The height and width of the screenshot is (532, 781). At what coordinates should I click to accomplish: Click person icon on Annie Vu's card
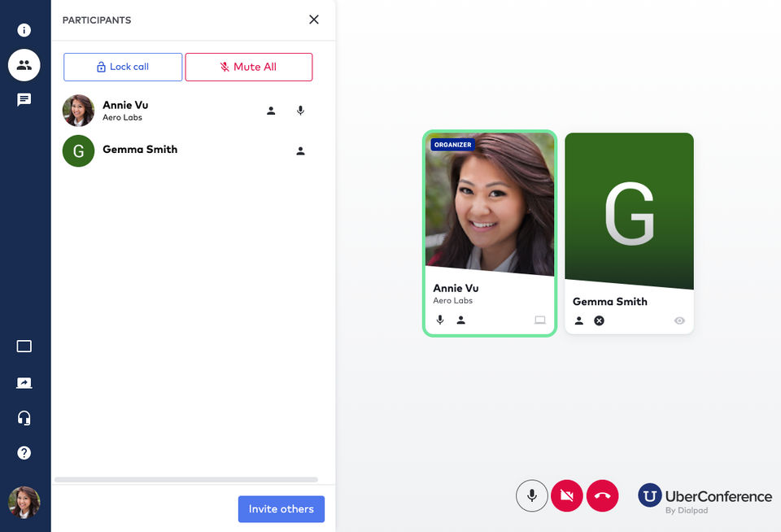[x=460, y=320]
